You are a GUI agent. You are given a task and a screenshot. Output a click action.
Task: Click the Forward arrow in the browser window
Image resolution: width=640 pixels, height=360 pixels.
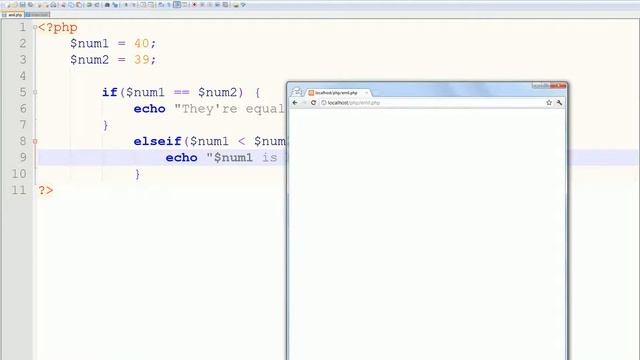(x=304, y=103)
